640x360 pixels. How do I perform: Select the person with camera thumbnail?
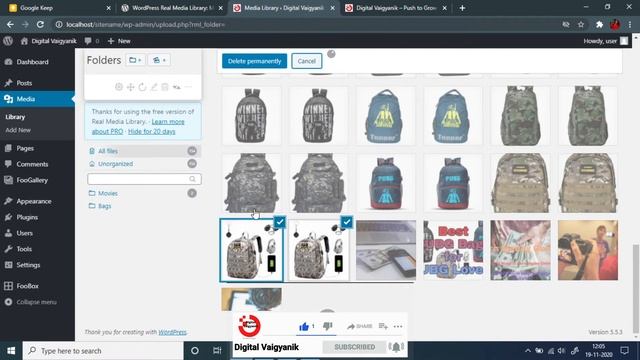(588, 250)
